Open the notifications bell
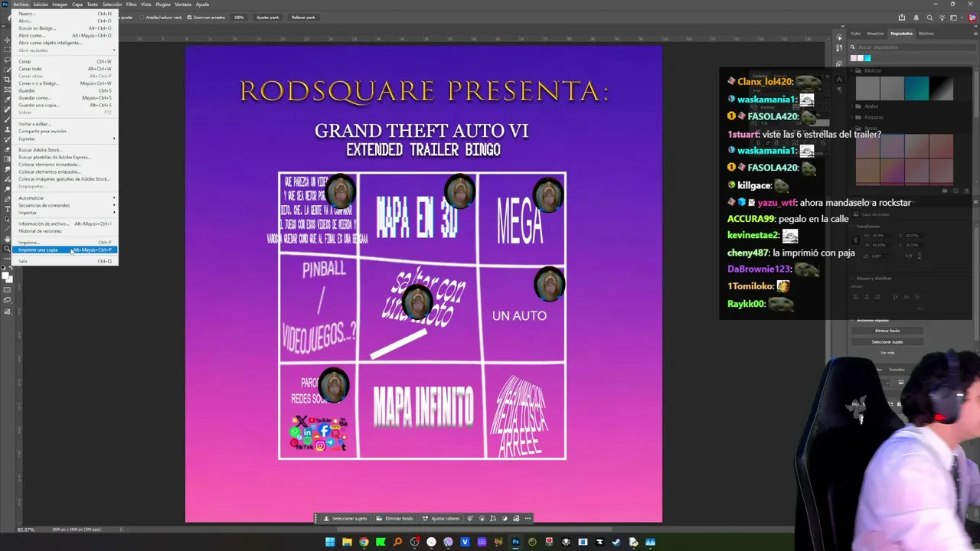This screenshot has width=980, height=551. coord(916,17)
